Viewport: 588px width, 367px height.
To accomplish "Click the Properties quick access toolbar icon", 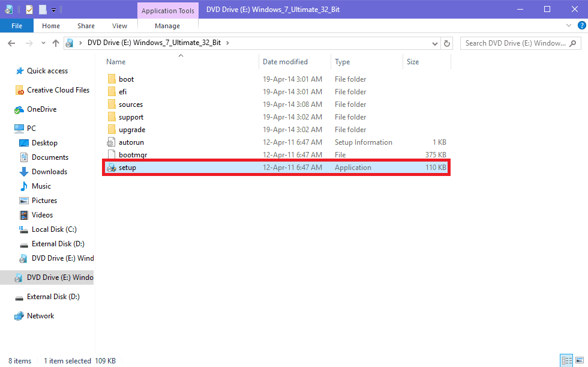I will [29, 10].
